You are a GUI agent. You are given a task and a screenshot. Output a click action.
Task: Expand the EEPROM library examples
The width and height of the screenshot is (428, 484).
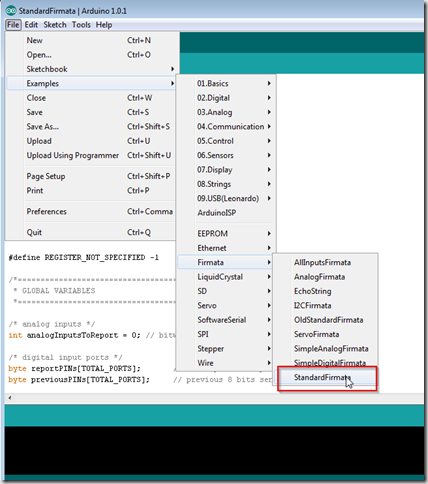pyautogui.click(x=226, y=233)
